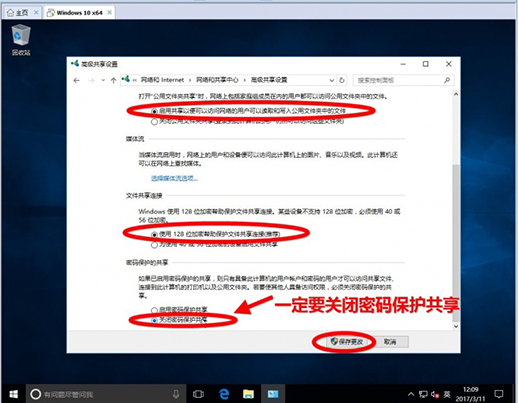Viewport: 518px width, 403px height.
Task: Go up one level with up arrow
Action: tap(113, 80)
